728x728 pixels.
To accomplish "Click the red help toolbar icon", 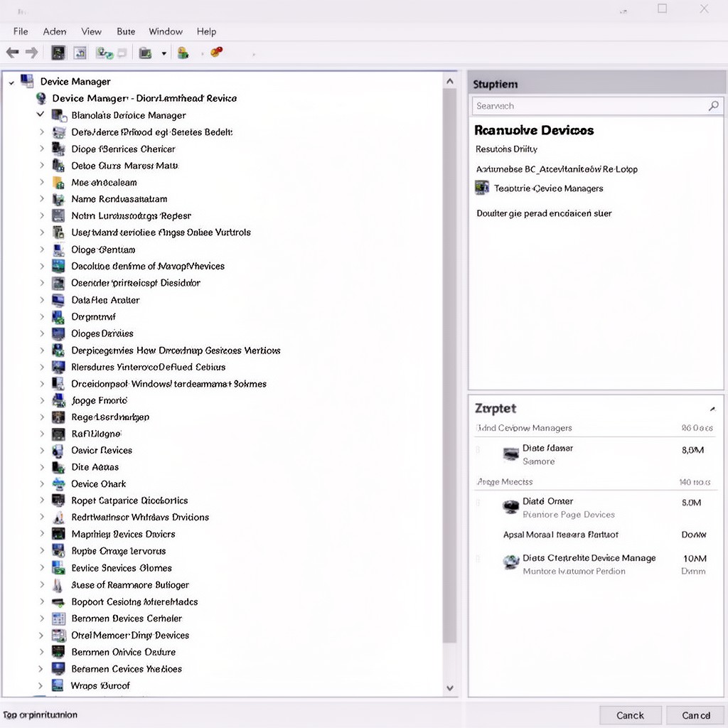I will click(216, 52).
